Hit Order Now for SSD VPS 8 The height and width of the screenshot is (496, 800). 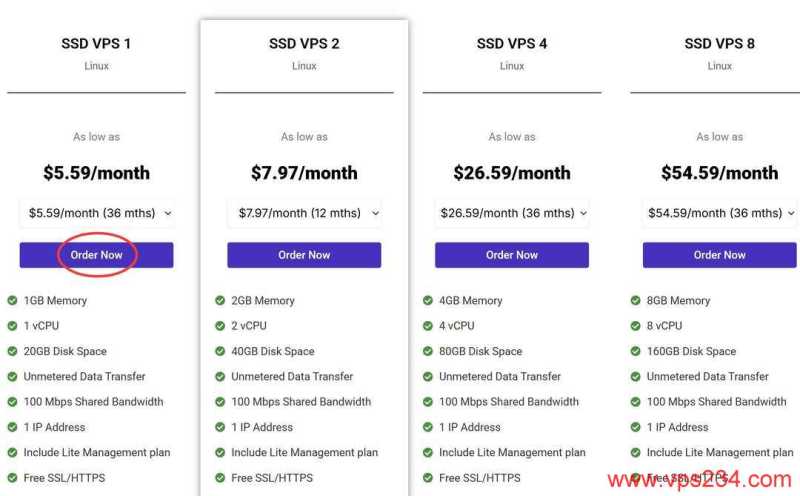coord(720,255)
